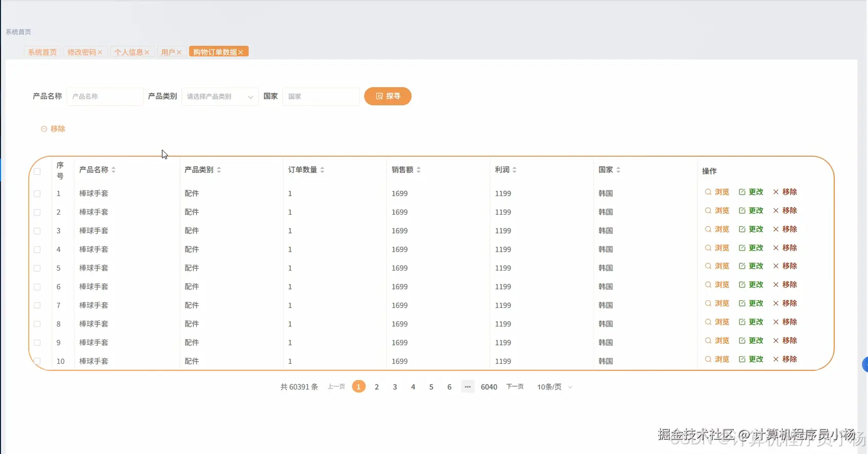Sort by 订单数量 column arrows
Screen dimensions: 868x454
pyautogui.click(x=322, y=170)
